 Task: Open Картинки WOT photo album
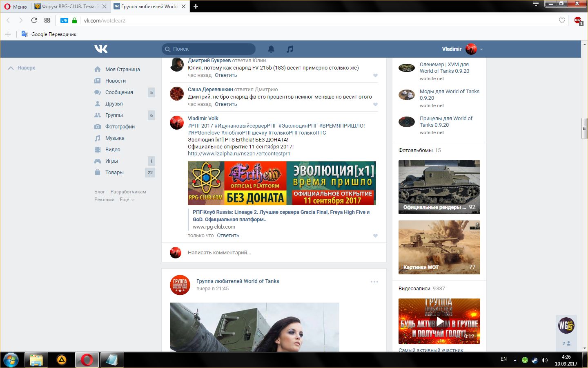tap(439, 247)
